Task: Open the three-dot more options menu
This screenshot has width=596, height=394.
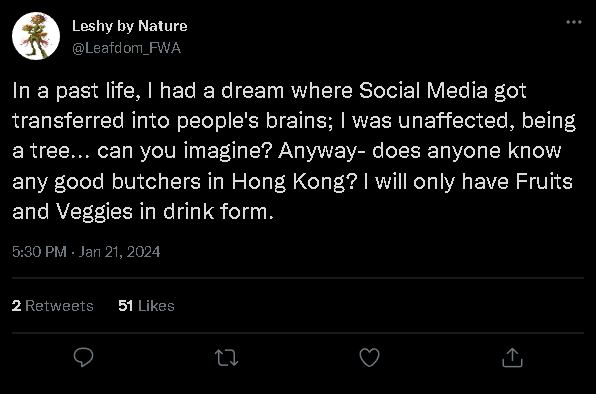Action: tap(574, 22)
